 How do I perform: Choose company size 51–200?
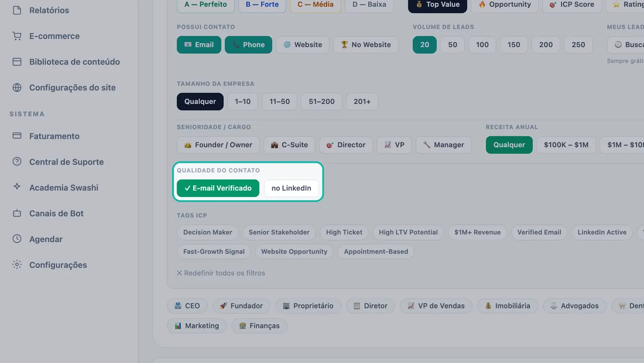coord(321,101)
